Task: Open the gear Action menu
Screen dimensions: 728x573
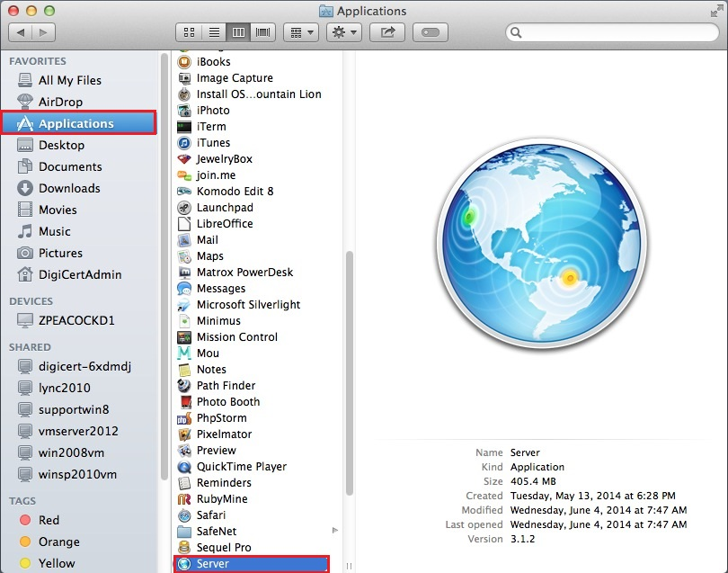Action: point(344,32)
